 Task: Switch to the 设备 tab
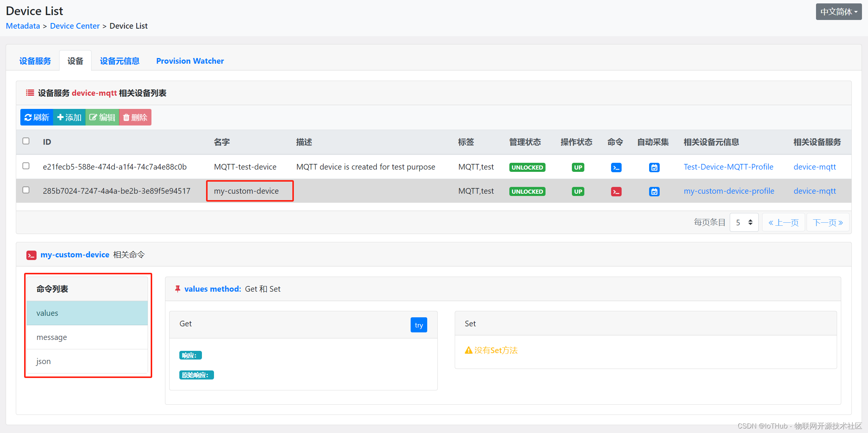[75, 61]
